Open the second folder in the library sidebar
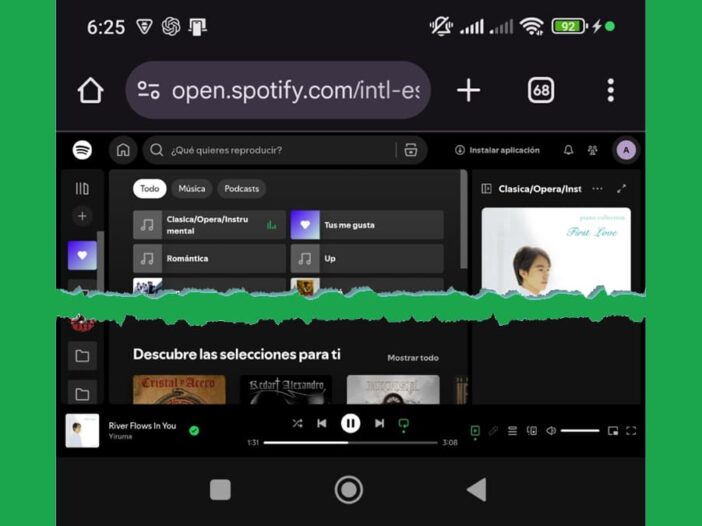This screenshot has height=526, width=702. pyautogui.click(x=82, y=393)
